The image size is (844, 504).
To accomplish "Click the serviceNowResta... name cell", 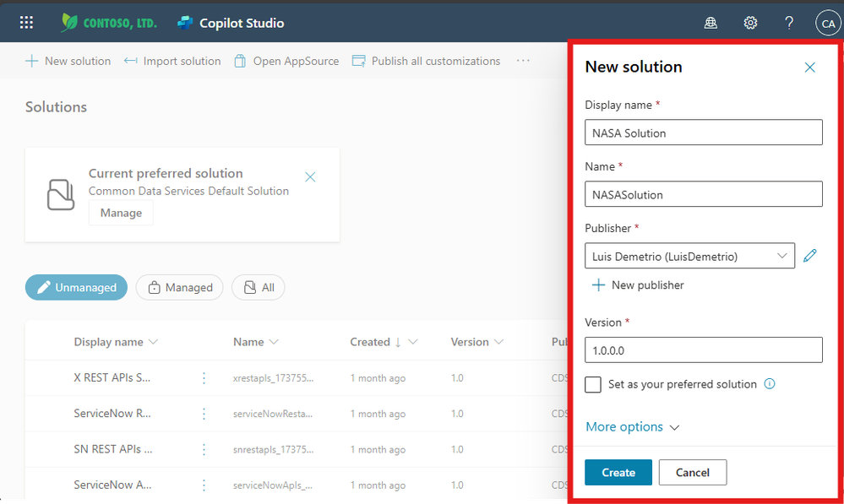I will (272, 414).
